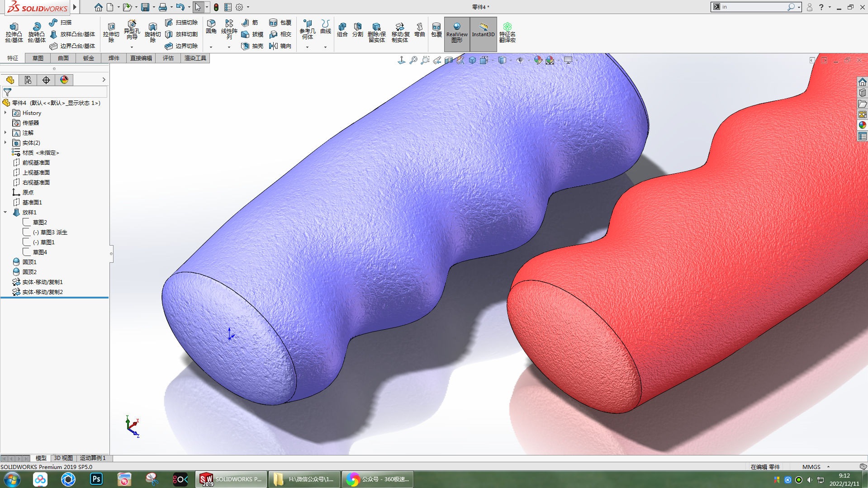The width and height of the screenshot is (868, 488).
Task: Open the 运动算例 1 motion study tab
Action: tap(93, 458)
